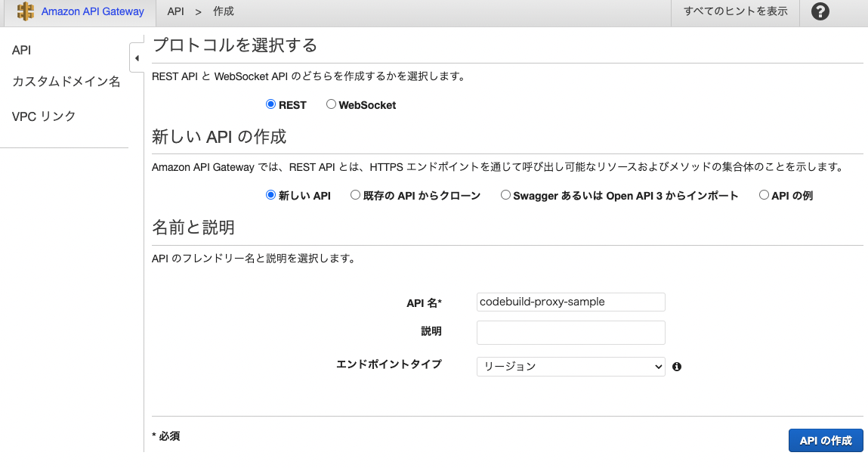This screenshot has width=868, height=468.
Task: Click the info icon beside エンドポイントタイプ
Action: tap(677, 367)
